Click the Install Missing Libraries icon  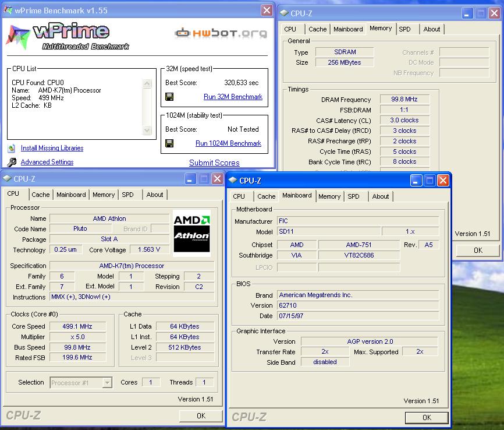pos(12,148)
